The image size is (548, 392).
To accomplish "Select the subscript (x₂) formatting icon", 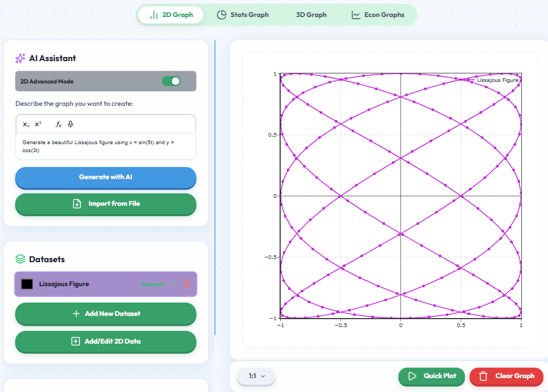I will 26,124.
